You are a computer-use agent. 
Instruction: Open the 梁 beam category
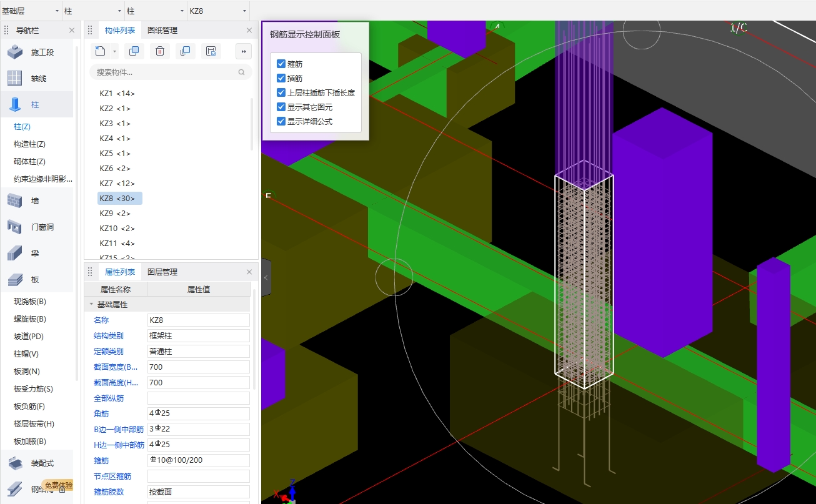(x=15, y=253)
